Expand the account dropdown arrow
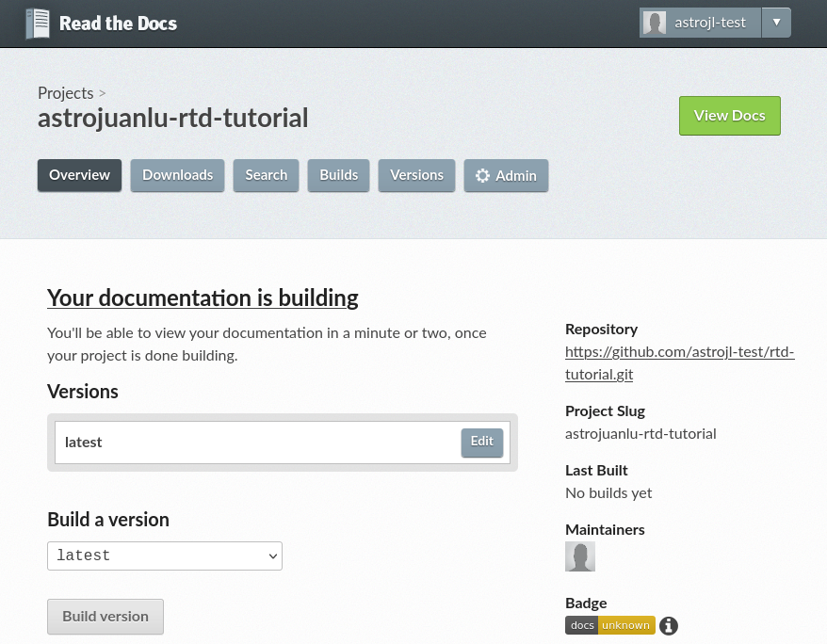Screen dimensions: 827x644 click(776, 23)
